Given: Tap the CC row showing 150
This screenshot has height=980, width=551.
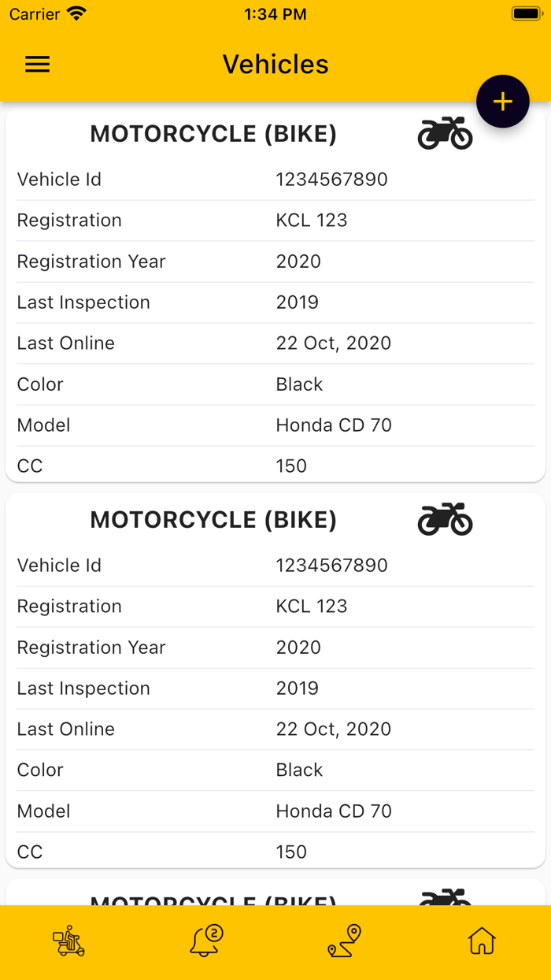Looking at the screenshot, I should (275, 466).
